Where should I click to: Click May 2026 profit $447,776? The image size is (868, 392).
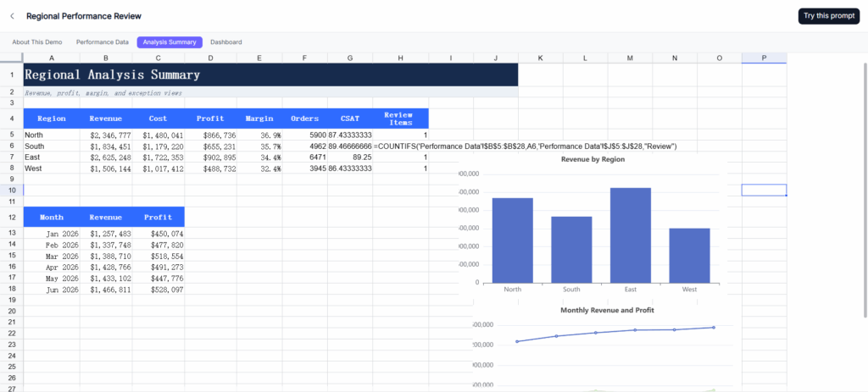[159, 278]
